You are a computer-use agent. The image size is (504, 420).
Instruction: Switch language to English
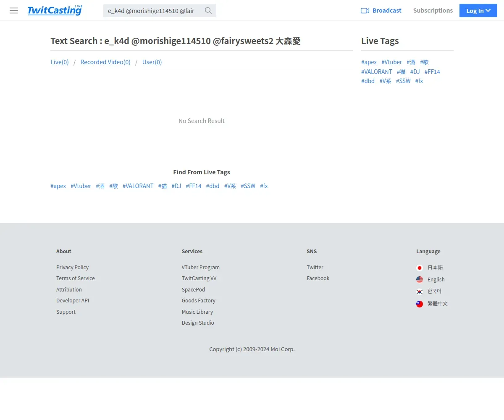pyautogui.click(x=436, y=280)
